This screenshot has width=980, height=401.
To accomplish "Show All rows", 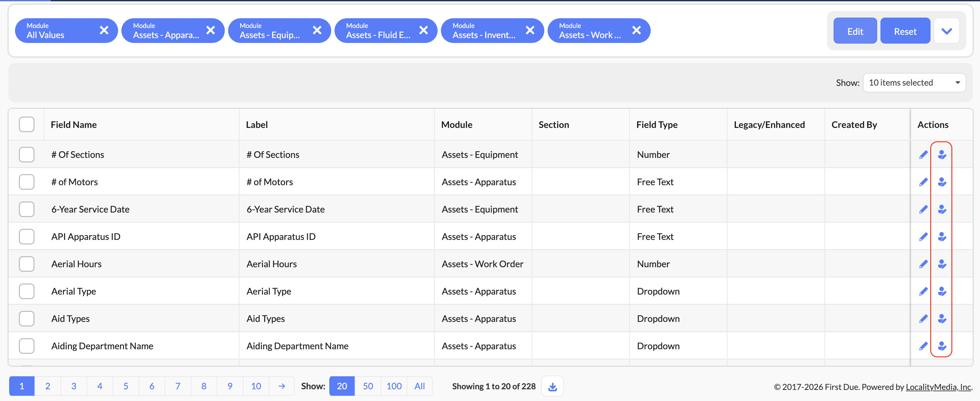I will (420, 386).
